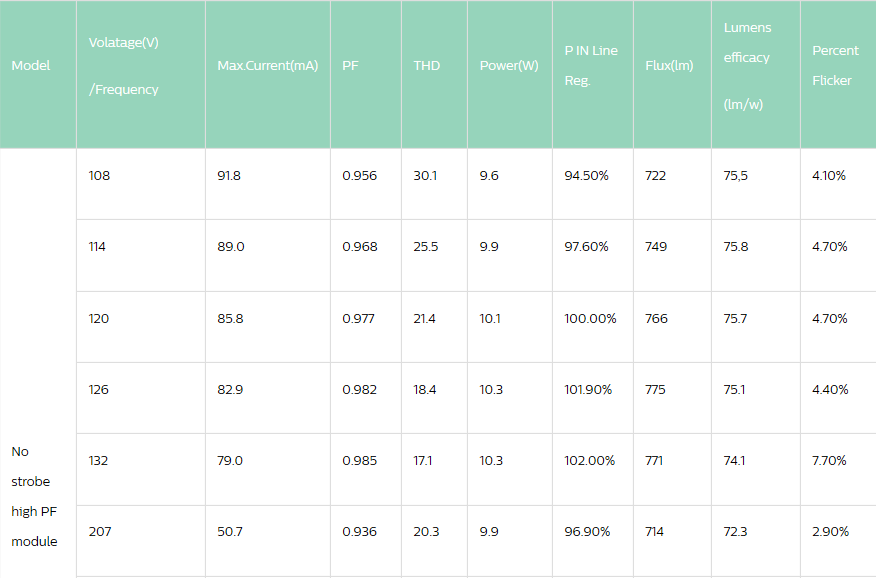Click the Lumens efficacy (lm/w) header
Screen dimensions: 876x578
coord(747,66)
